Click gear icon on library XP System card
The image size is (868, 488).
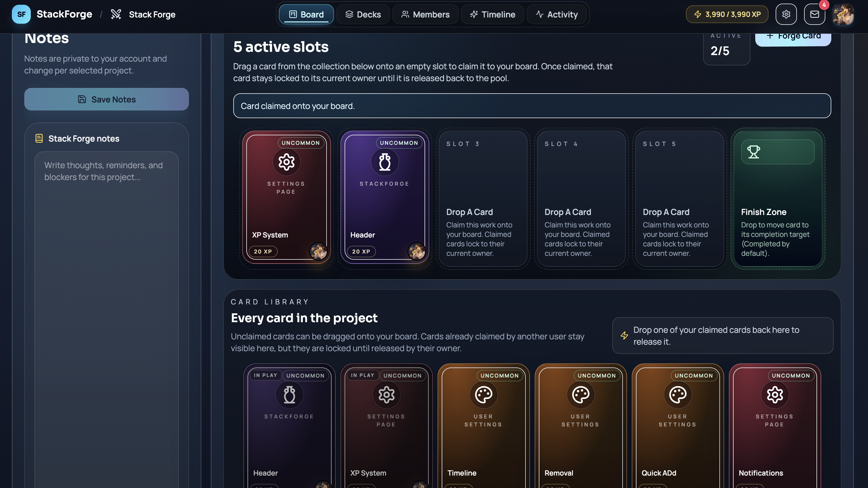pyautogui.click(x=386, y=395)
